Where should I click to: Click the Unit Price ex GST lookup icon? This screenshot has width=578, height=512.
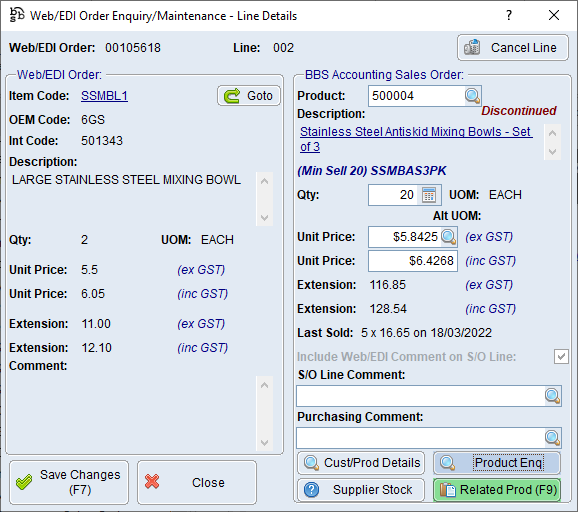[x=449, y=237]
